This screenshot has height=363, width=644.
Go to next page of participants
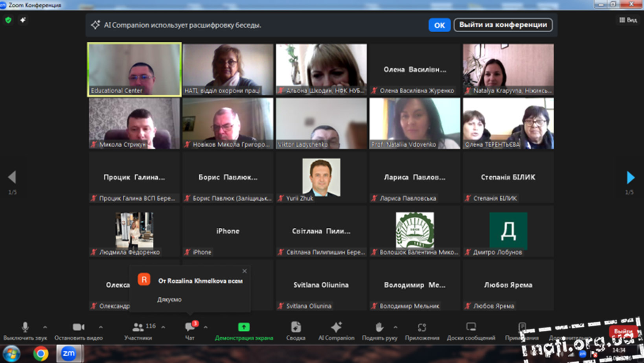tap(630, 177)
